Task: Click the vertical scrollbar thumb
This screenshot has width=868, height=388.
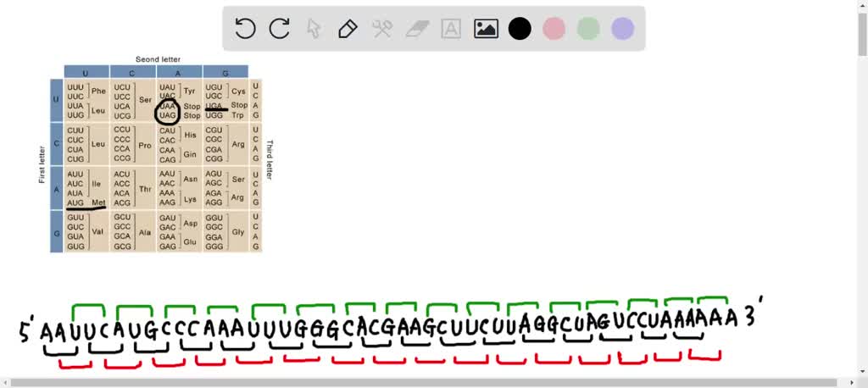Action: click(x=862, y=33)
